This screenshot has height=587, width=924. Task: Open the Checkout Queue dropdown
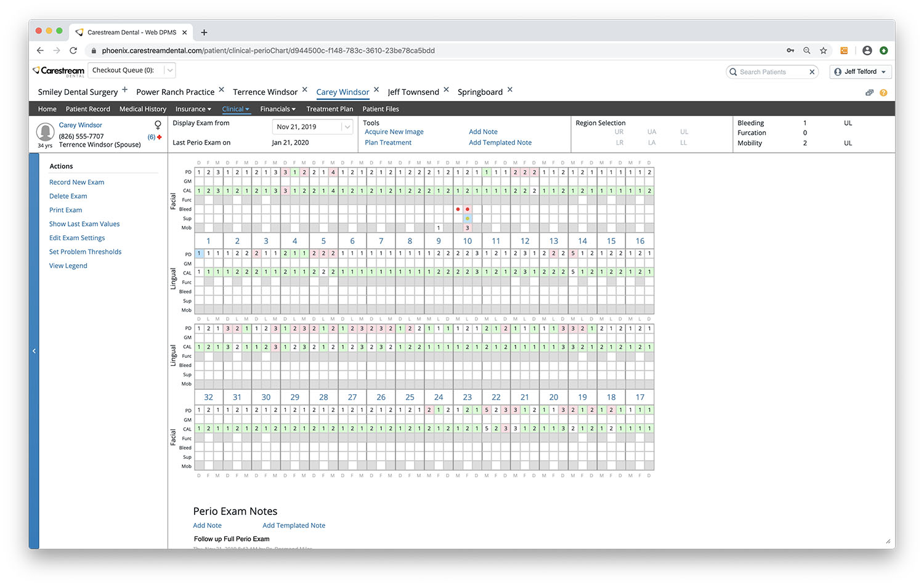click(132, 70)
